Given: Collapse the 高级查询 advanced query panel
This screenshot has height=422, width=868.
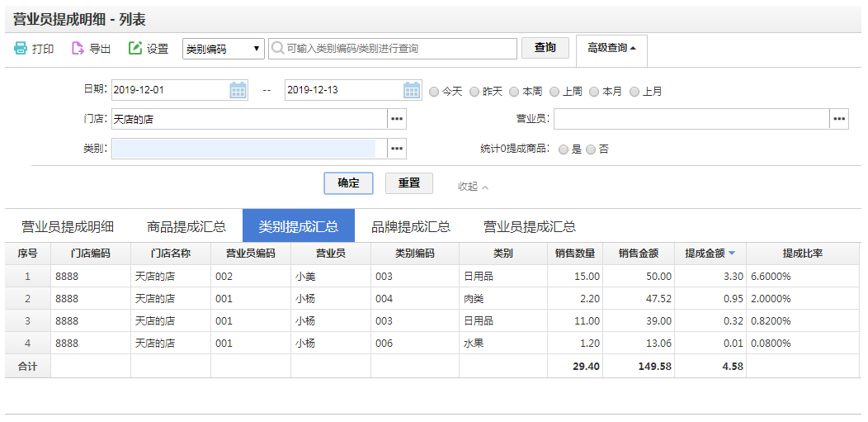Looking at the screenshot, I should 611,48.
